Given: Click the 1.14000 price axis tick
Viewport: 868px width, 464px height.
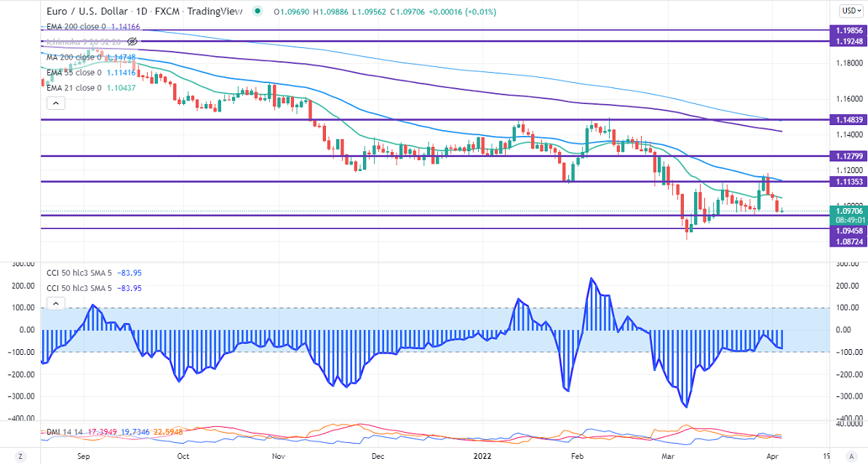Looking at the screenshot, I should click(x=848, y=135).
